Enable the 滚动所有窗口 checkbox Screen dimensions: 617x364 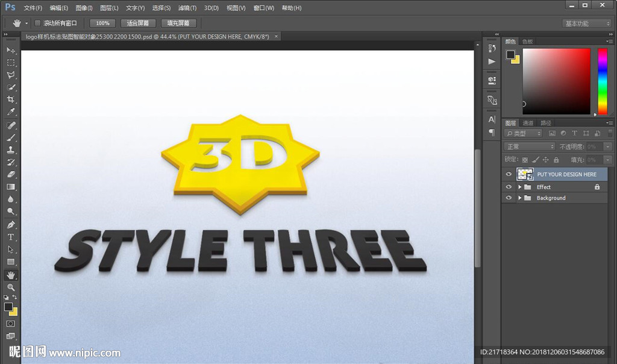tap(37, 23)
